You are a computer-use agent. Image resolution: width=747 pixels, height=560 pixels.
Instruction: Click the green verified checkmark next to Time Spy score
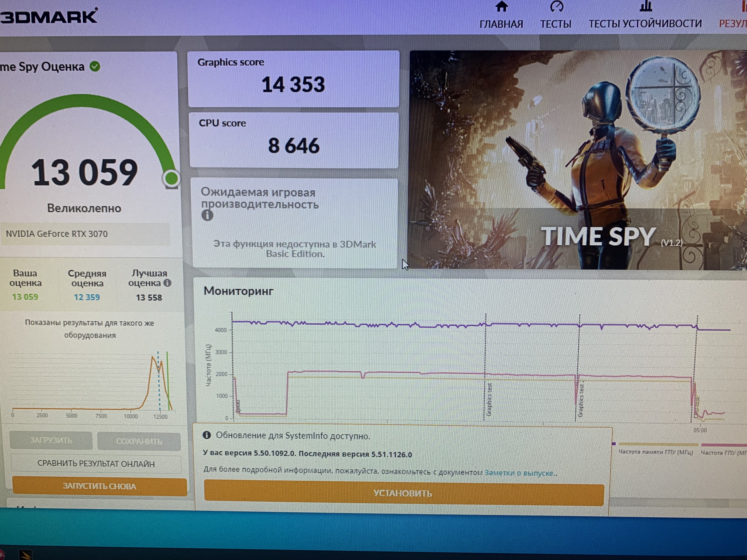95,66
